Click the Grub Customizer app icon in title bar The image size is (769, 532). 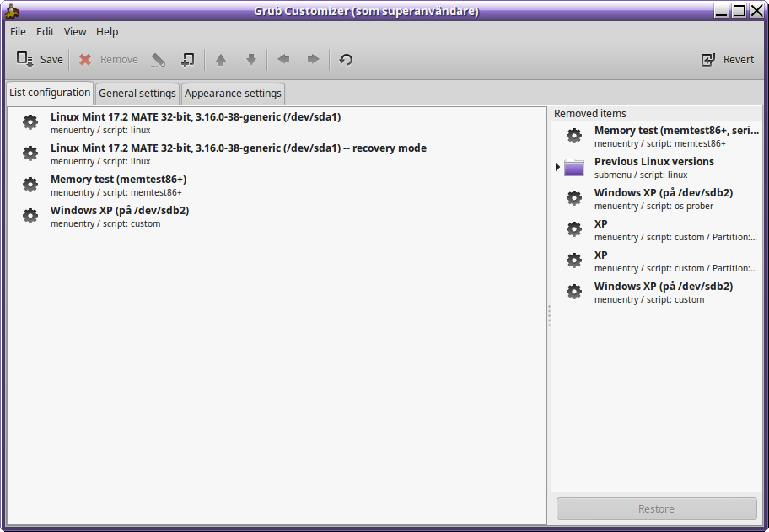click(12, 11)
